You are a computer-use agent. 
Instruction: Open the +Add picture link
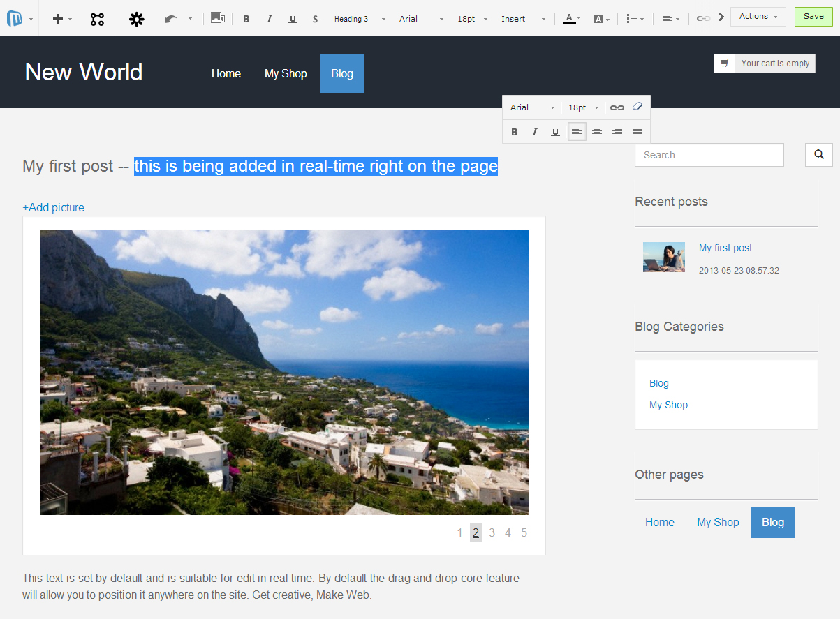tap(53, 207)
